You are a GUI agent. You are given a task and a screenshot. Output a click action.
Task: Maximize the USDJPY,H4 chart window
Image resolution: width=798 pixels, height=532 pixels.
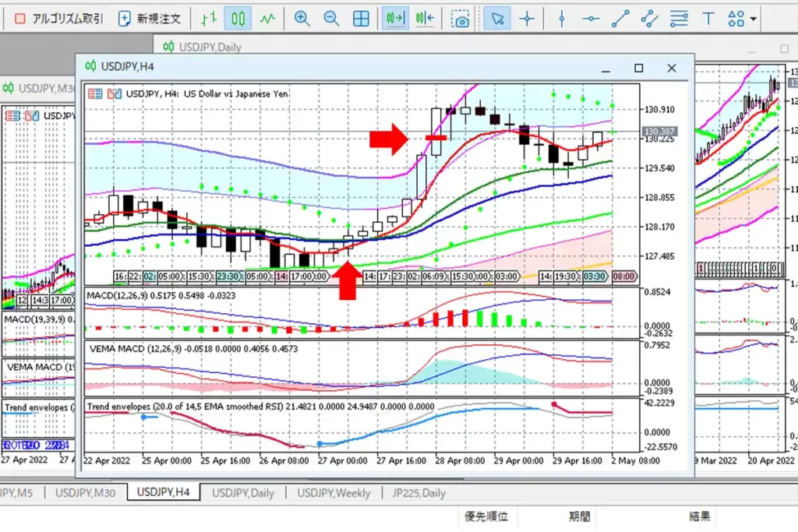(639, 68)
